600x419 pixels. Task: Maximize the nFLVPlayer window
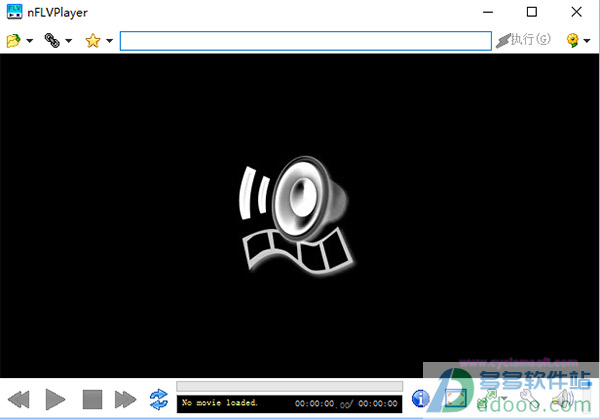[x=532, y=12]
